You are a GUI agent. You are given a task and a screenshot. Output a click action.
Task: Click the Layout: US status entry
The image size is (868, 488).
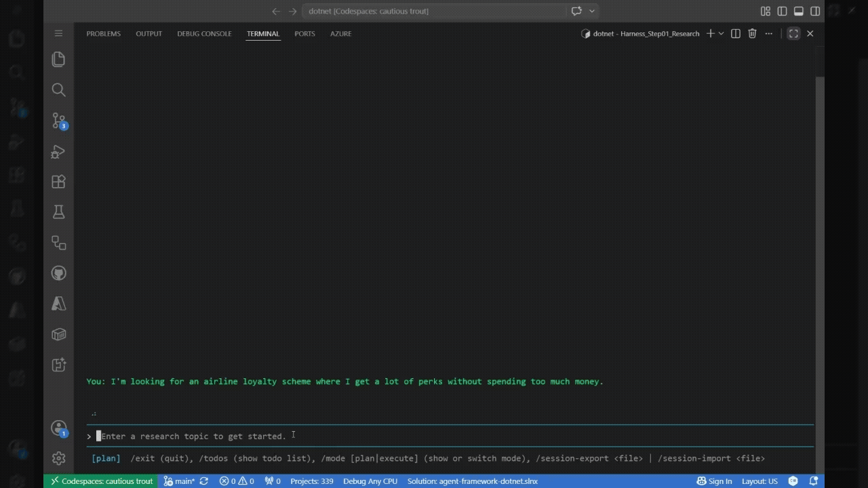click(759, 481)
